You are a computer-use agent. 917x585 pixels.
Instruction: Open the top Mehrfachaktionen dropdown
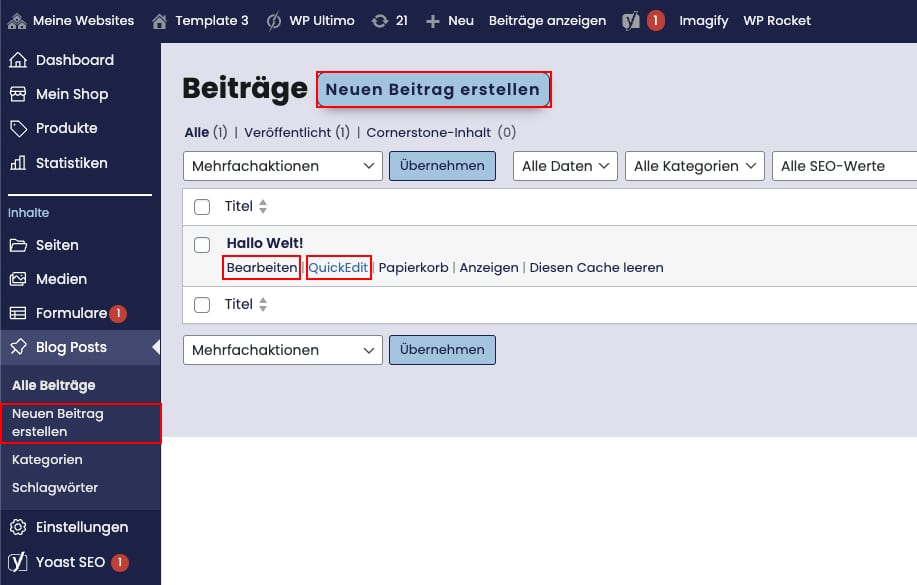(x=283, y=166)
